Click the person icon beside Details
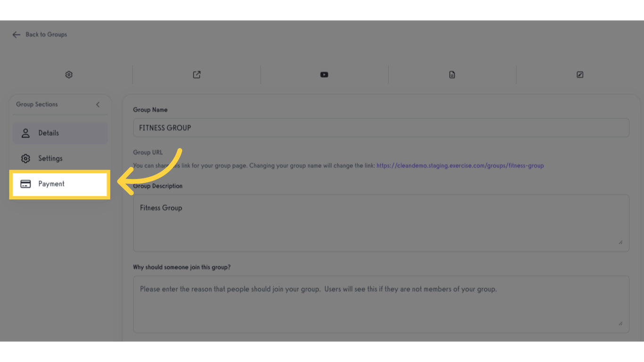The height and width of the screenshot is (362, 644). (x=25, y=132)
